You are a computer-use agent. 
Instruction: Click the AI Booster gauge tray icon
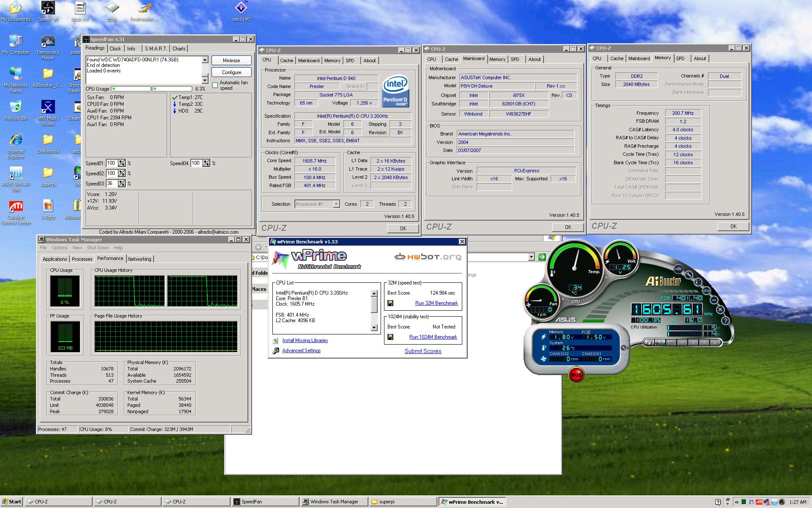coord(782,502)
